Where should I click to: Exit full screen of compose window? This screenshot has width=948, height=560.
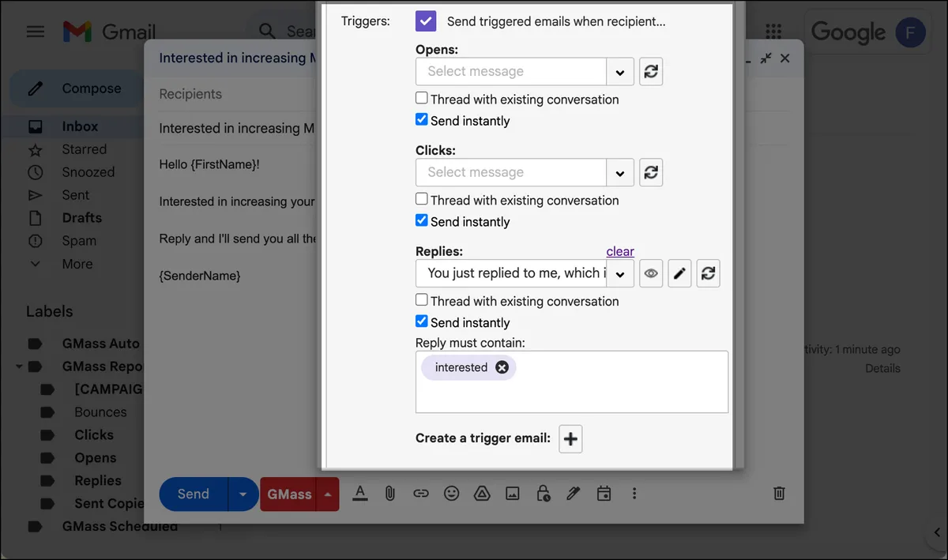point(766,58)
